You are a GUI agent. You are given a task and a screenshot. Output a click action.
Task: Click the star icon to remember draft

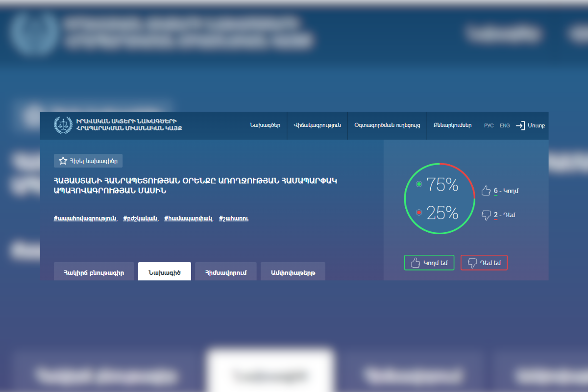pos(63,161)
